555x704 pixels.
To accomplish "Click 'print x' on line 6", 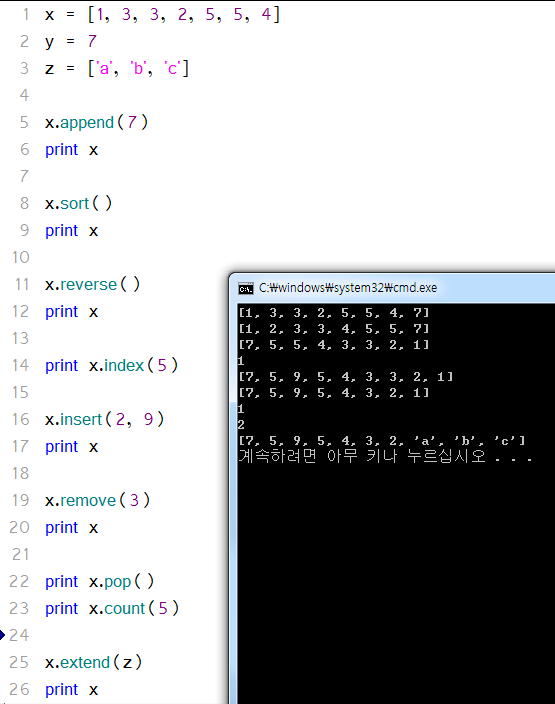I will tap(71, 150).
